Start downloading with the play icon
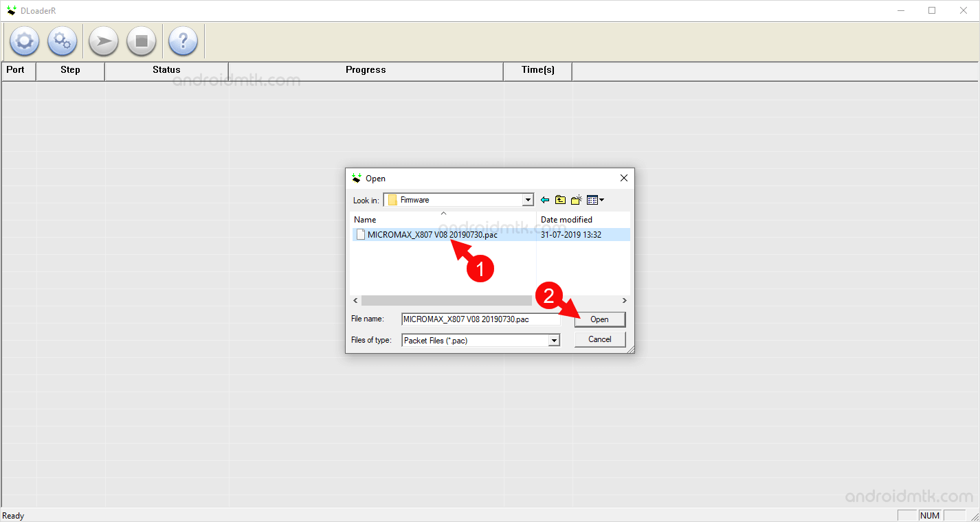This screenshot has width=980, height=522. (x=104, y=41)
